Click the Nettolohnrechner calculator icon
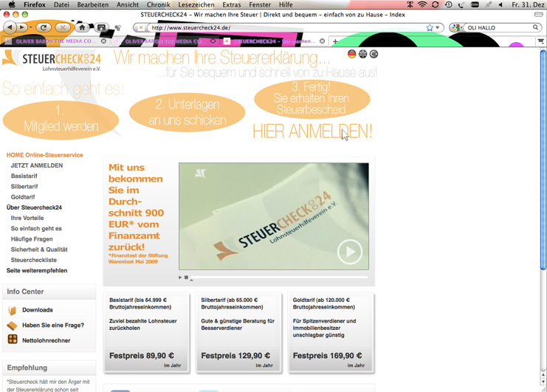 pyautogui.click(x=13, y=339)
